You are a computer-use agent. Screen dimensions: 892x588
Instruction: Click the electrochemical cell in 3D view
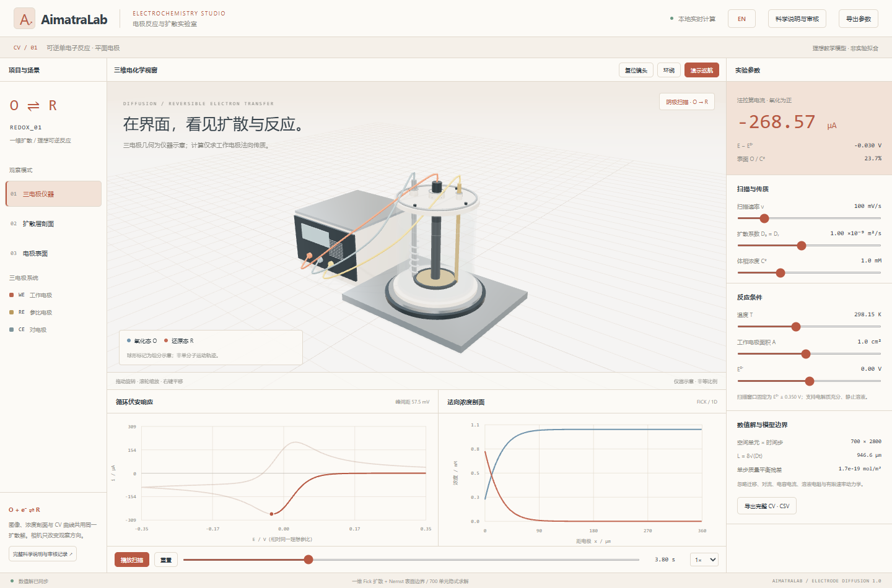coord(437,248)
